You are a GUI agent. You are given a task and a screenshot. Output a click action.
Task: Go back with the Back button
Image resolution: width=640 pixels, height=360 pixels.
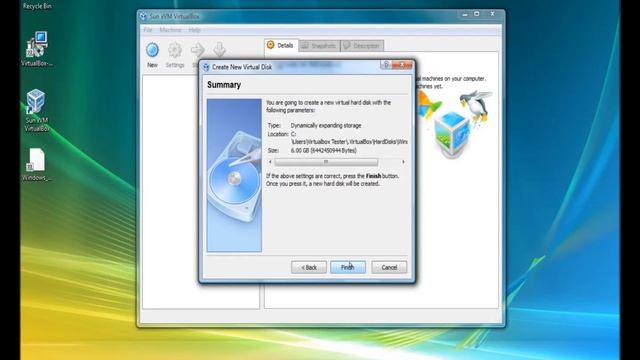(x=309, y=267)
